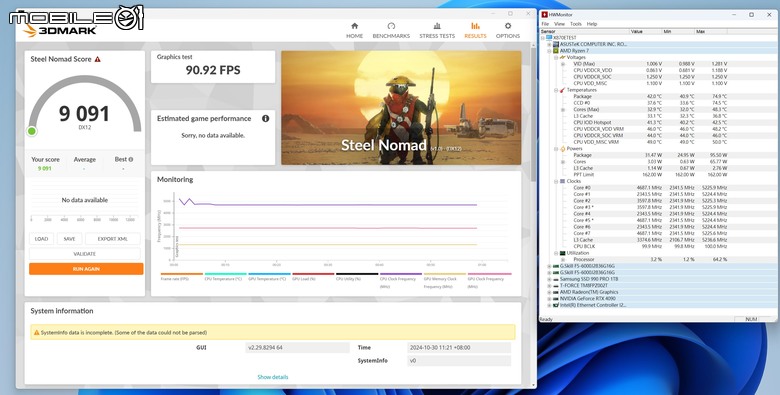Click the VALIDATE button
The image size is (780, 395).
[85, 254]
